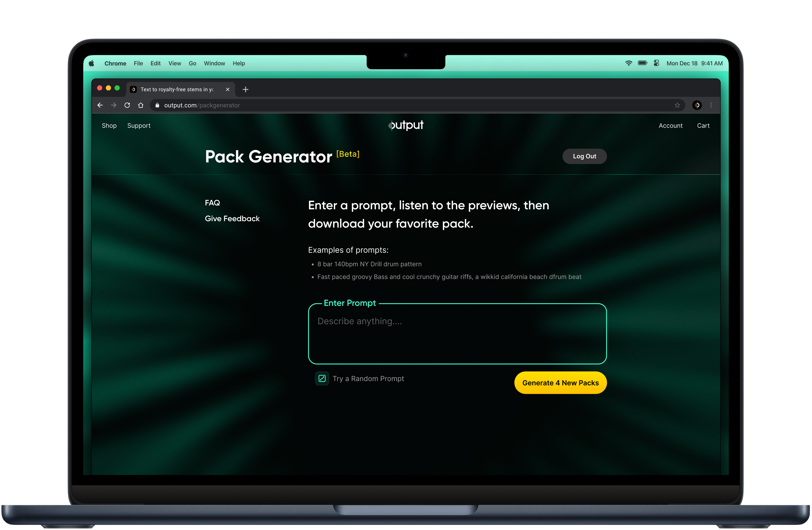
Task: Click the Output logo
Action: [406, 125]
